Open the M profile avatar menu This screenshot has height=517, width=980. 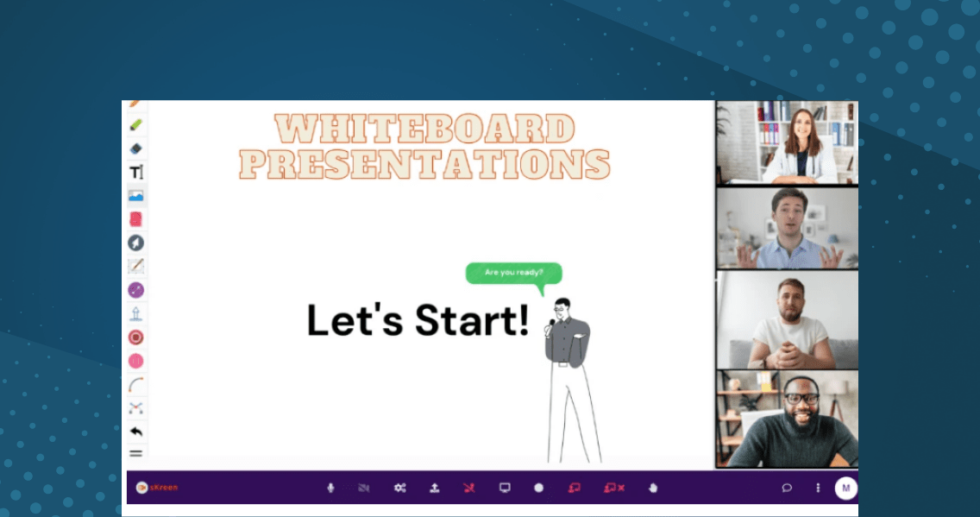(x=845, y=488)
